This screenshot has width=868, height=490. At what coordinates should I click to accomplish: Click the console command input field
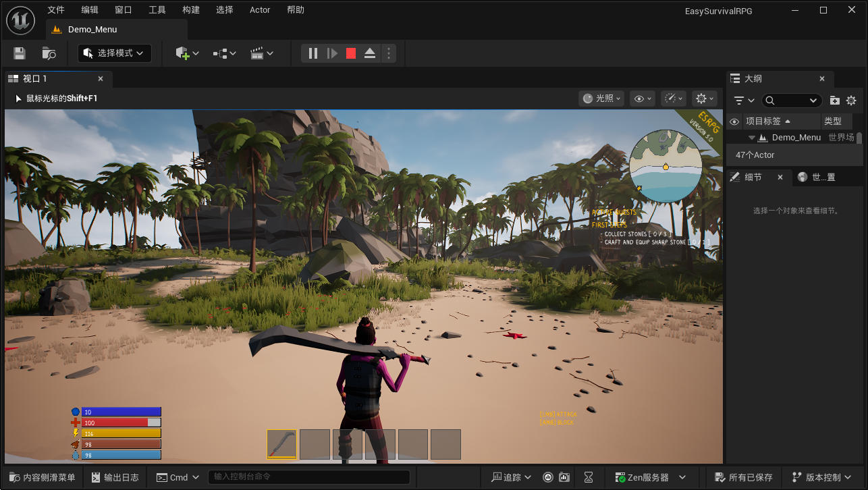tap(309, 477)
